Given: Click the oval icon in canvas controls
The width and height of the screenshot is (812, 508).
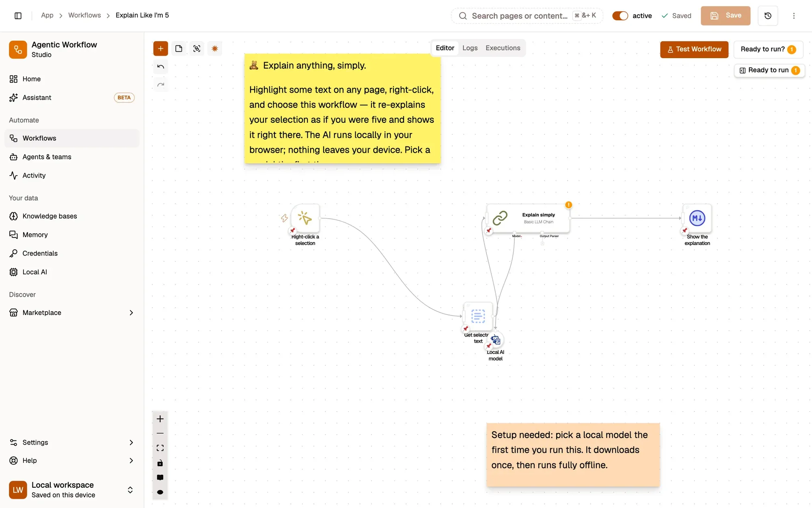Looking at the screenshot, I should [x=160, y=492].
